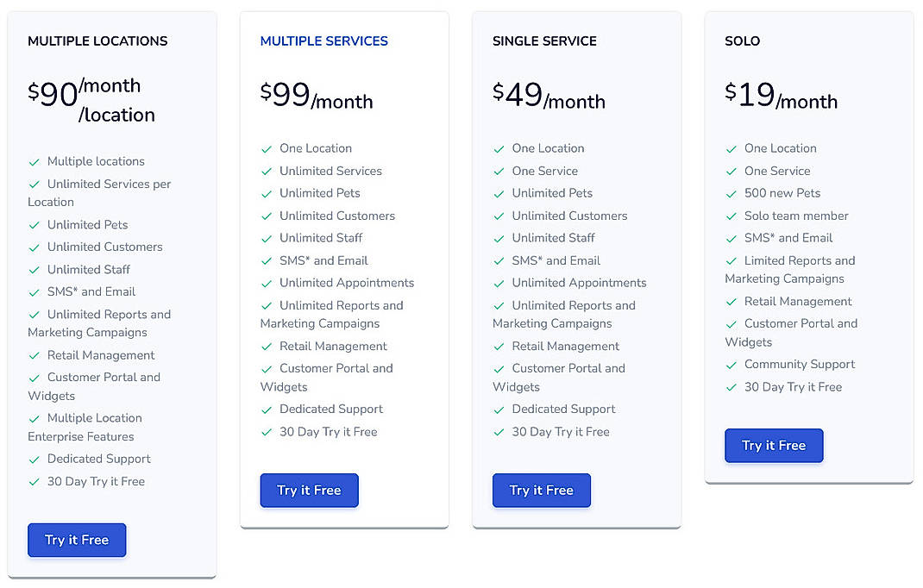Select the checkmark next to Unlimited Staff in Multiple Services

tap(267, 238)
